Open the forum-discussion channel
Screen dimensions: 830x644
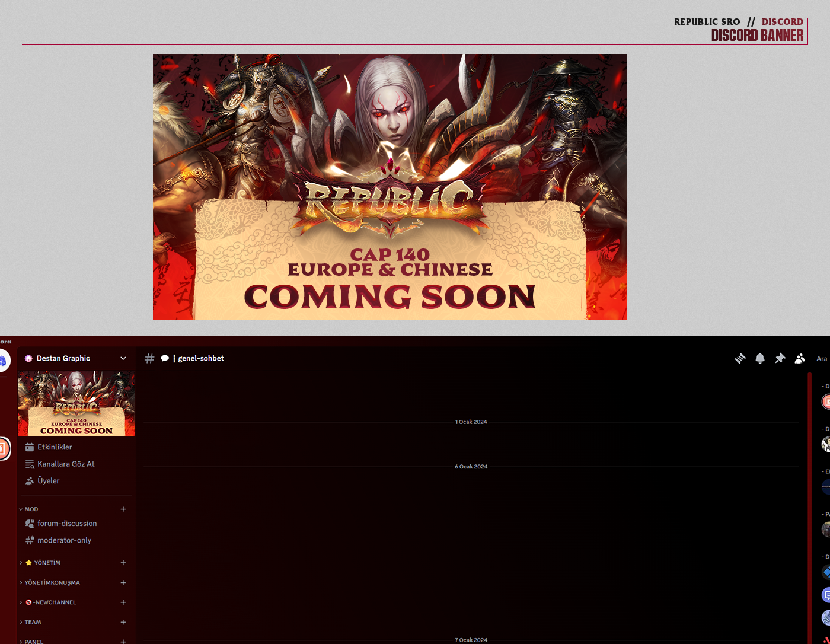click(66, 524)
